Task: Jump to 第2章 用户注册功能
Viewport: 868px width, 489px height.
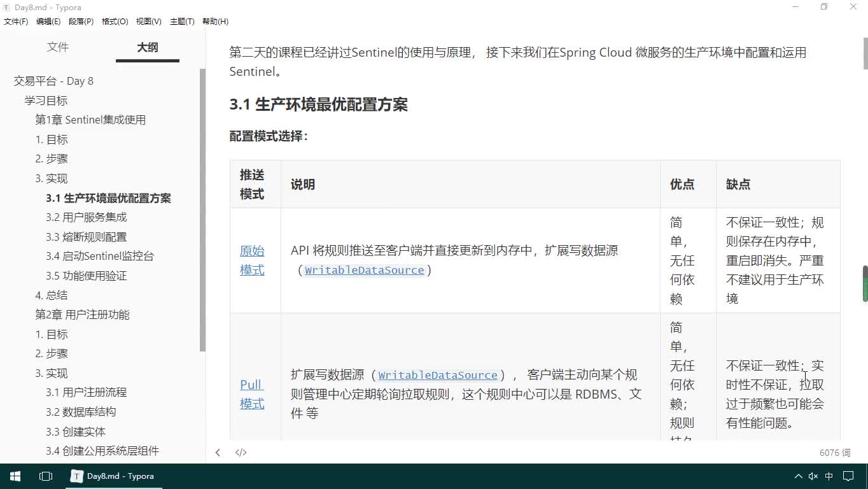Action: pos(82,315)
